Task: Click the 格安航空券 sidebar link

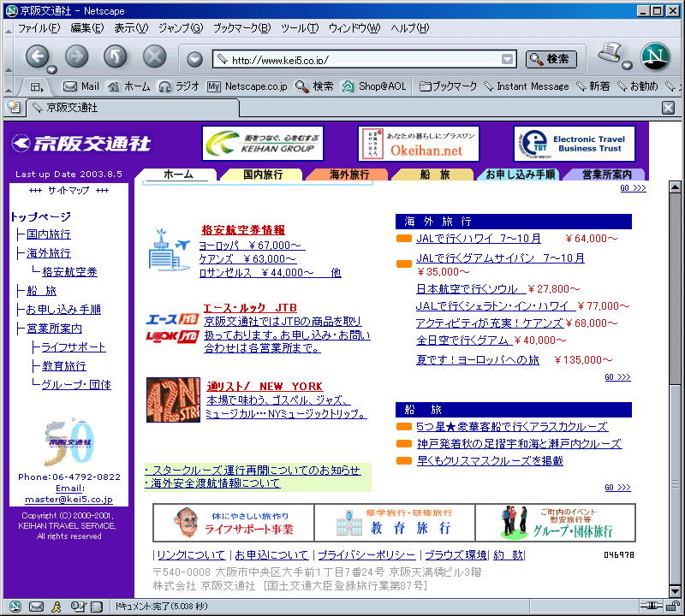Action: pos(69,272)
